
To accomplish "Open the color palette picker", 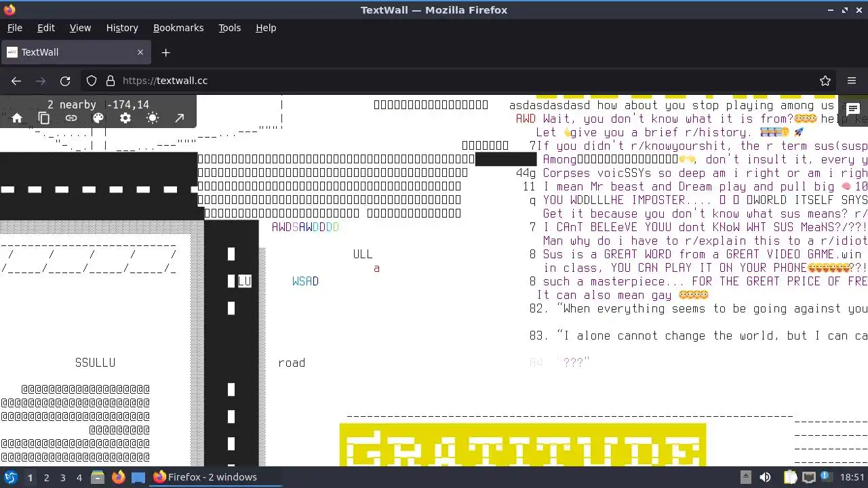I will click(98, 118).
